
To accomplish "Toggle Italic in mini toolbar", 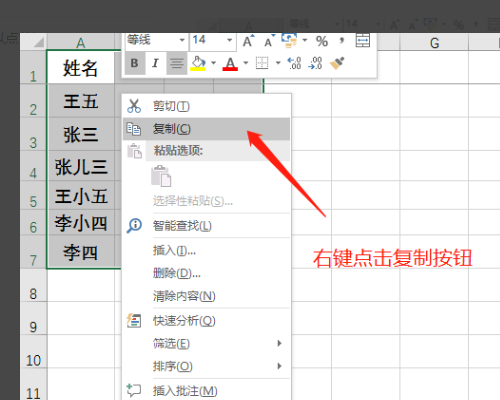I will coord(155,63).
